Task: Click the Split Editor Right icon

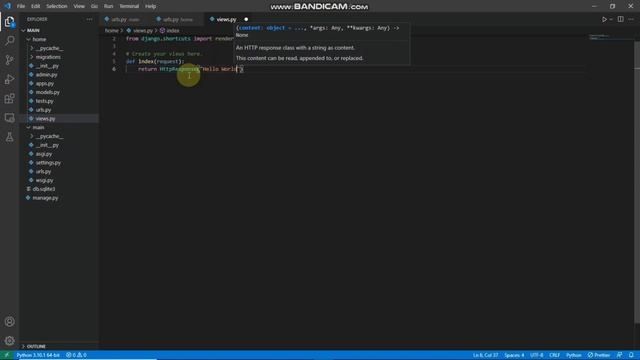Action: click(620, 19)
